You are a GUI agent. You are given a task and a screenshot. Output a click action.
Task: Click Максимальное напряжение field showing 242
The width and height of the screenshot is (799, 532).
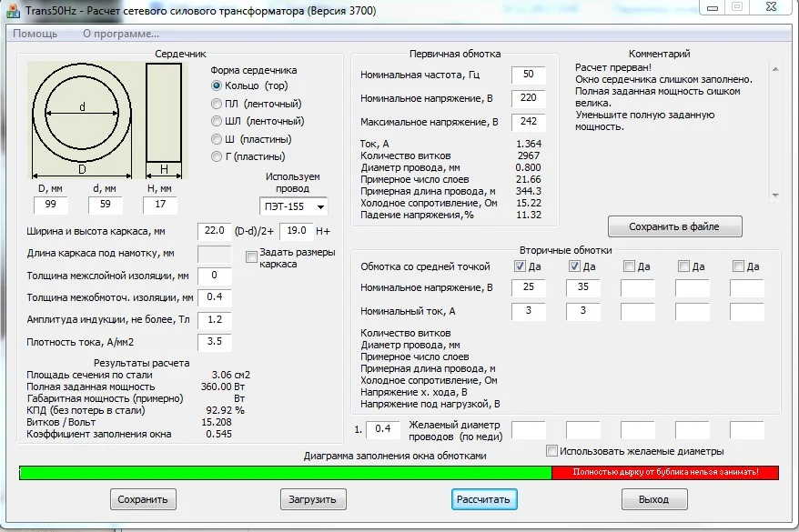(529, 122)
